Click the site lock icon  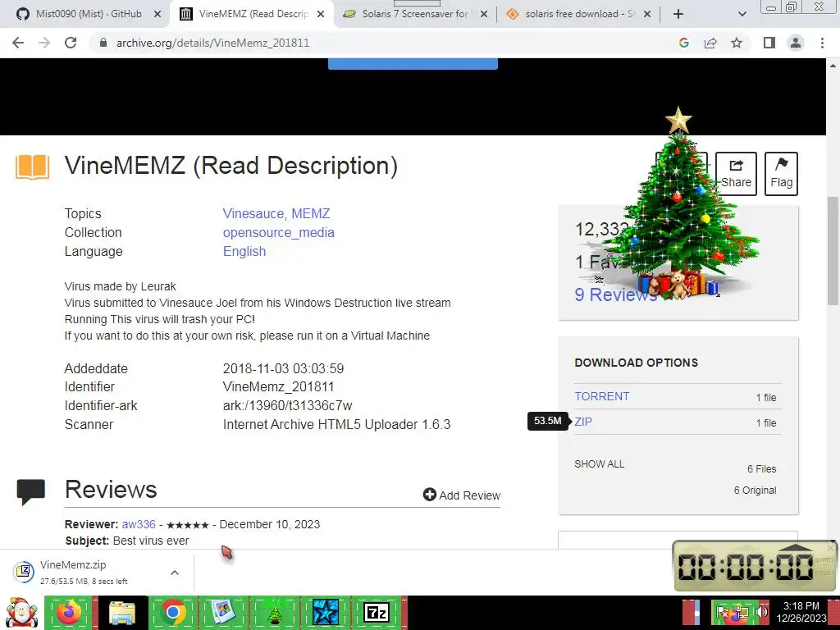[103, 43]
